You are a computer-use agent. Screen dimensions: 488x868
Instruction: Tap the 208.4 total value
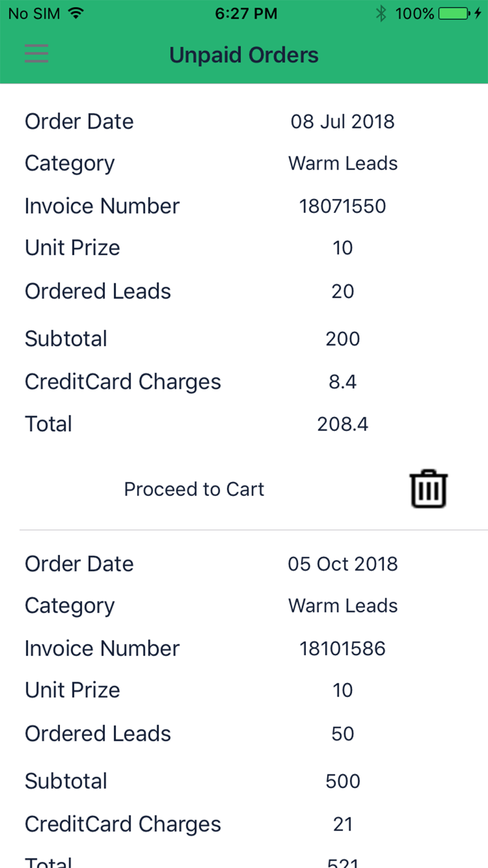(343, 424)
